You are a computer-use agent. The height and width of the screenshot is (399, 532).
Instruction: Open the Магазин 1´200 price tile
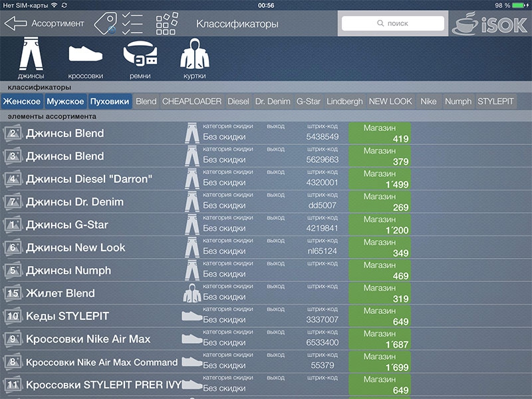point(380,225)
